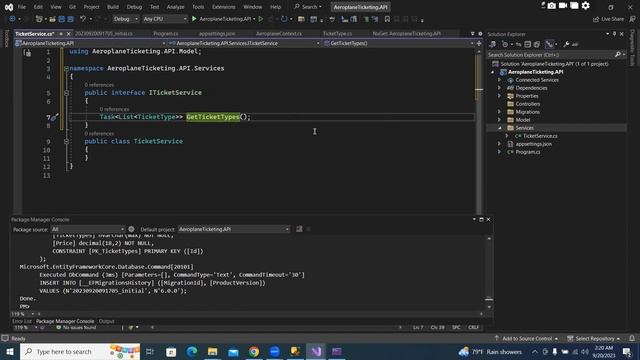Switch to the Program.cs tab
This screenshot has height=360, width=640.
tap(166, 33)
